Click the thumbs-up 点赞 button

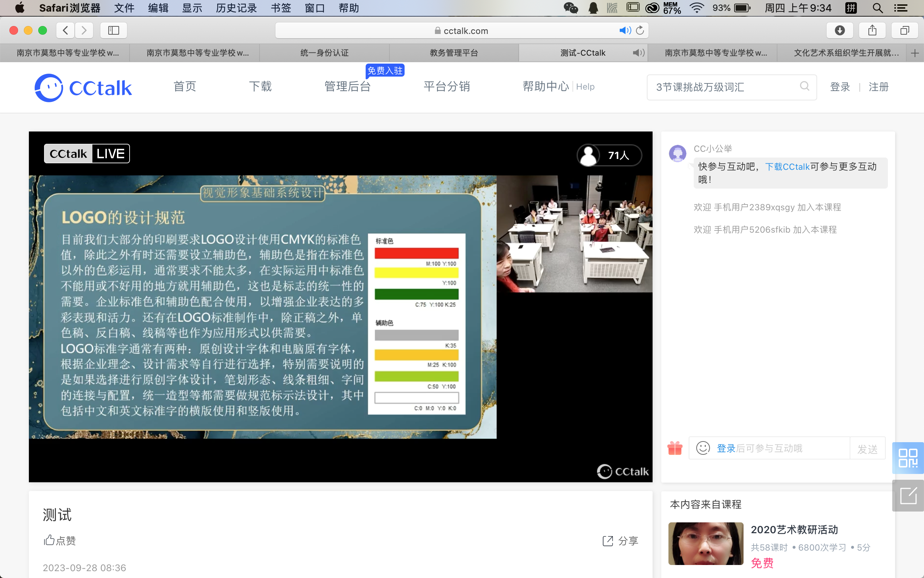pyautogui.click(x=59, y=540)
